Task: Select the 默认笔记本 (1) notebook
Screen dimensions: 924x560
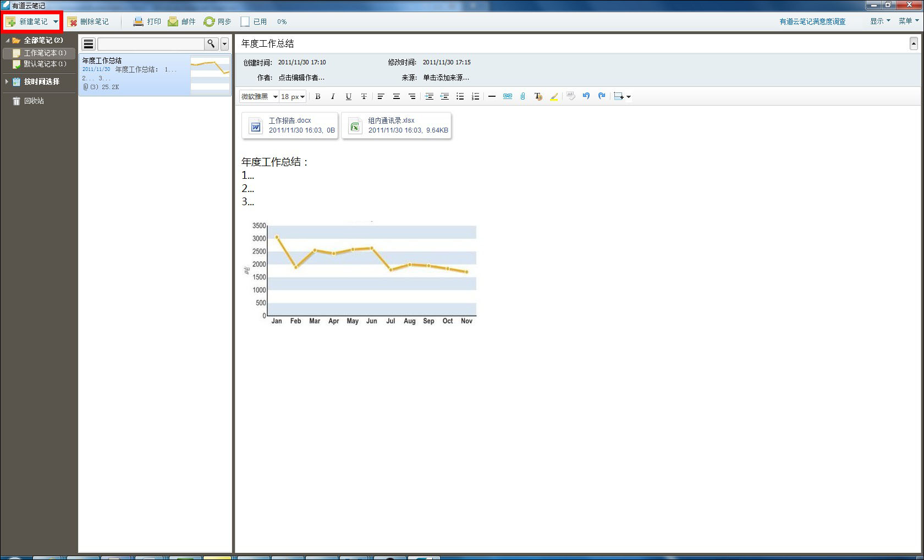Action: click(x=40, y=64)
